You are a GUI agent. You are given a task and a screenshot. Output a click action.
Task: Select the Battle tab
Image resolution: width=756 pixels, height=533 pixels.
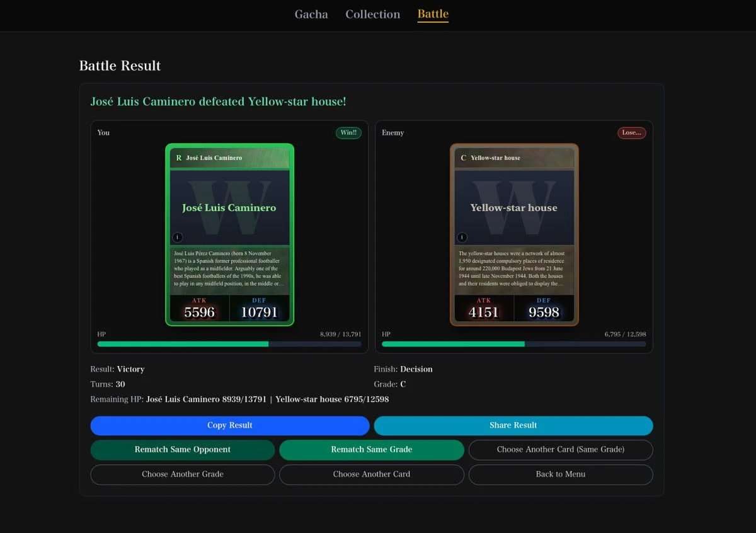433,14
